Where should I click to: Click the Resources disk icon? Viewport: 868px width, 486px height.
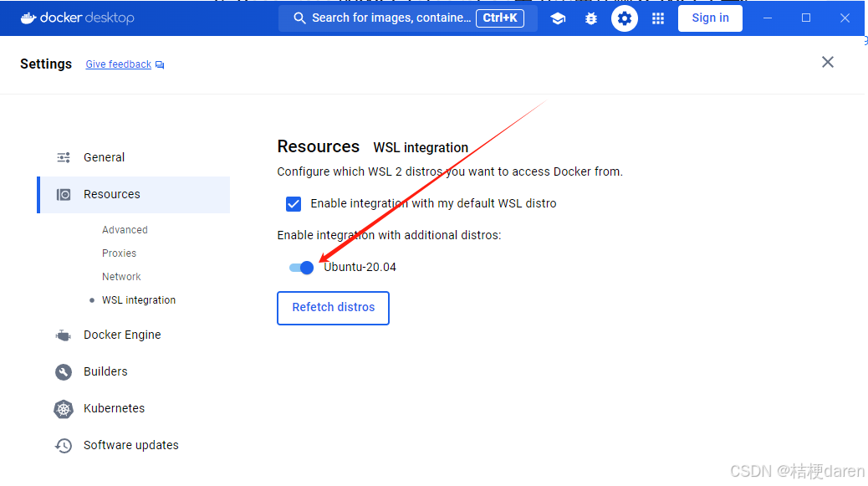[x=64, y=194]
